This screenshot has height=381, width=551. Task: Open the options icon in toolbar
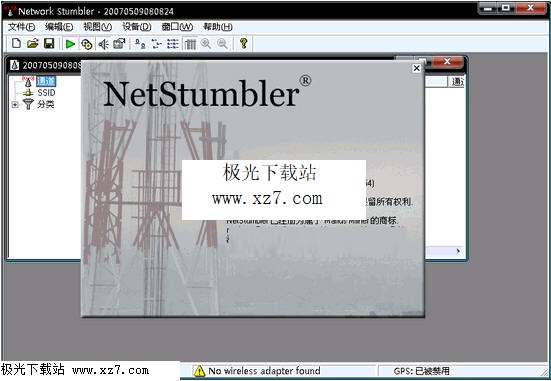point(119,44)
